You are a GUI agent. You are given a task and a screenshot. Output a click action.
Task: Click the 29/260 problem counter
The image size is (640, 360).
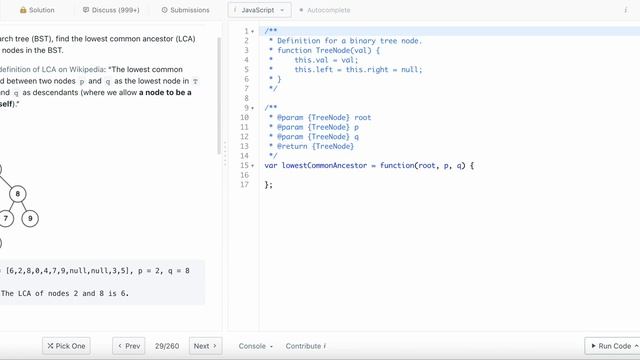tap(167, 346)
